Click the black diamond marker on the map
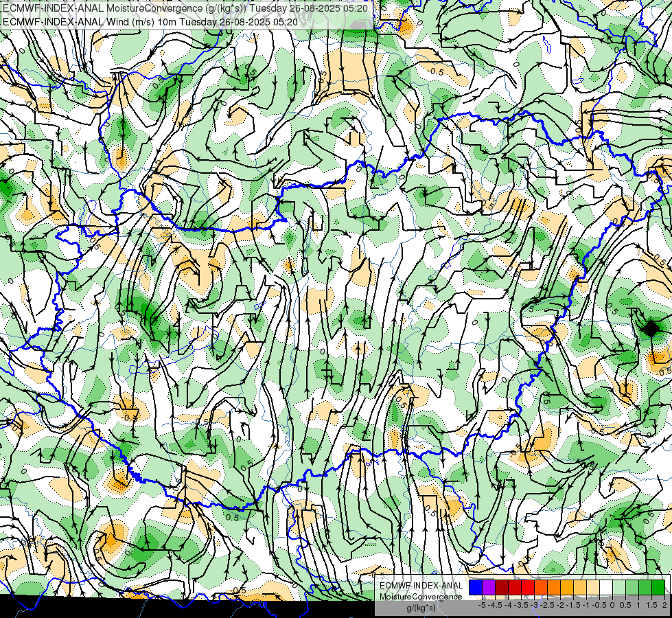The width and height of the screenshot is (672, 618). tap(651, 328)
